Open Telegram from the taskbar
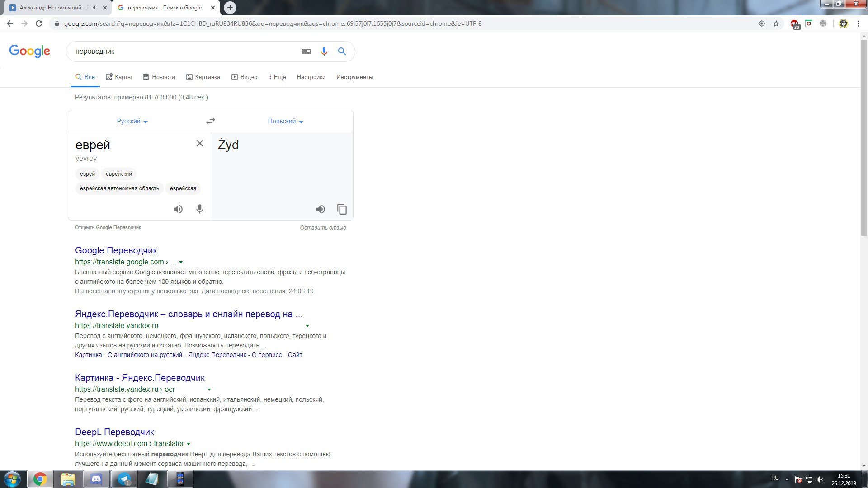 (x=124, y=479)
